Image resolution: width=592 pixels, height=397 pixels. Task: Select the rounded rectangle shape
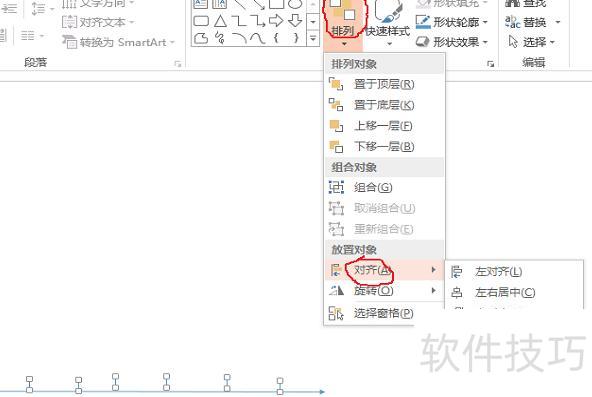pyautogui.click(x=201, y=21)
